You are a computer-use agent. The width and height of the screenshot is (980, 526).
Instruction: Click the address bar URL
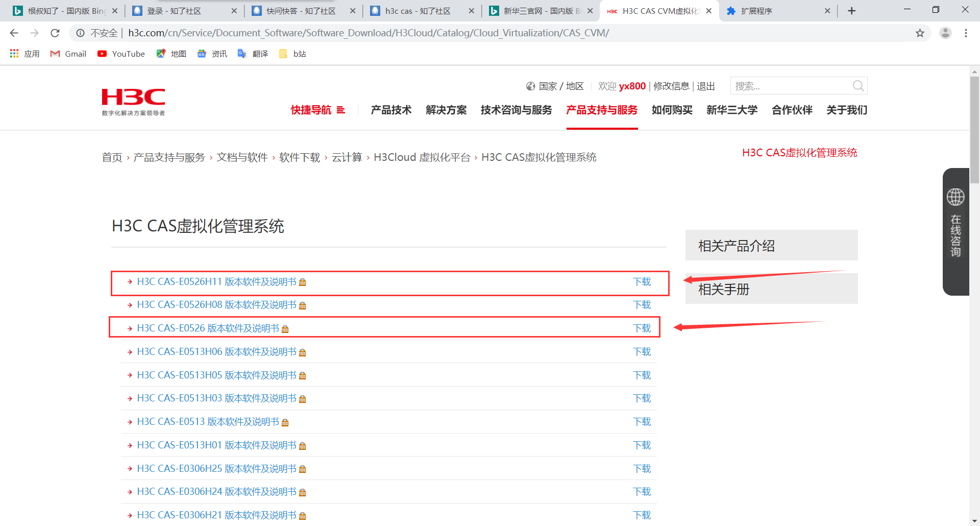369,33
